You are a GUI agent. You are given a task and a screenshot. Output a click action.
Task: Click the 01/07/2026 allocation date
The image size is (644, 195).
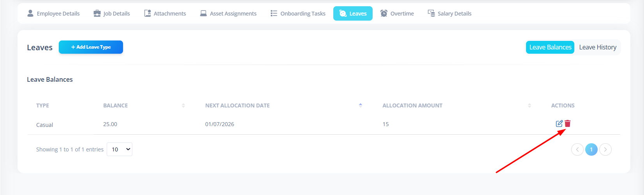click(220, 124)
